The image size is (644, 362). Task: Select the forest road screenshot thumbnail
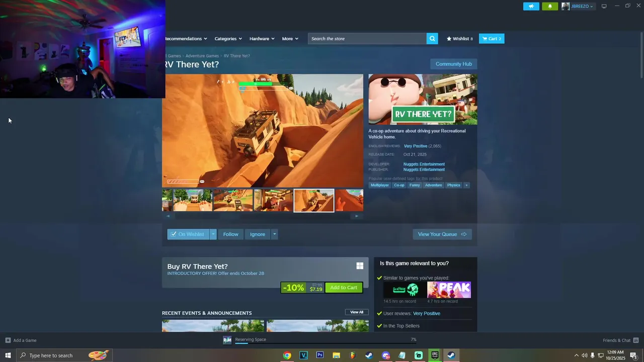tap(193, 201)
